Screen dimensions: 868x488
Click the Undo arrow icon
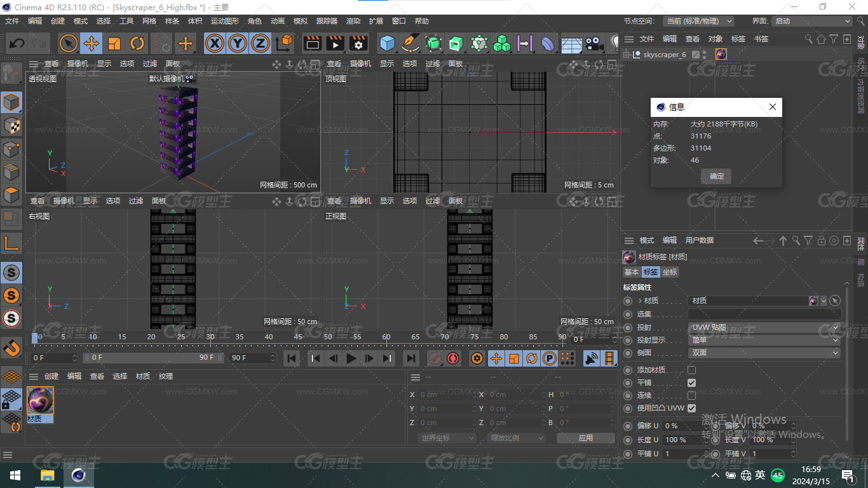17,43
